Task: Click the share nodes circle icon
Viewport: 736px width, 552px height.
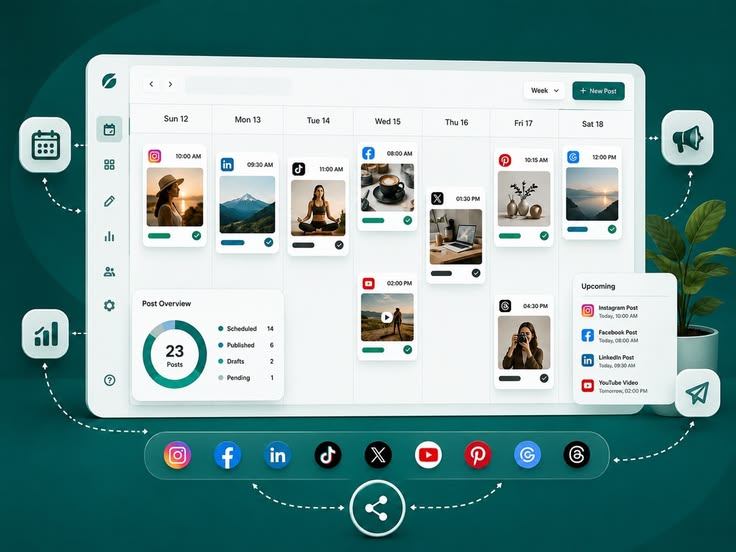Action: point(376,508)
